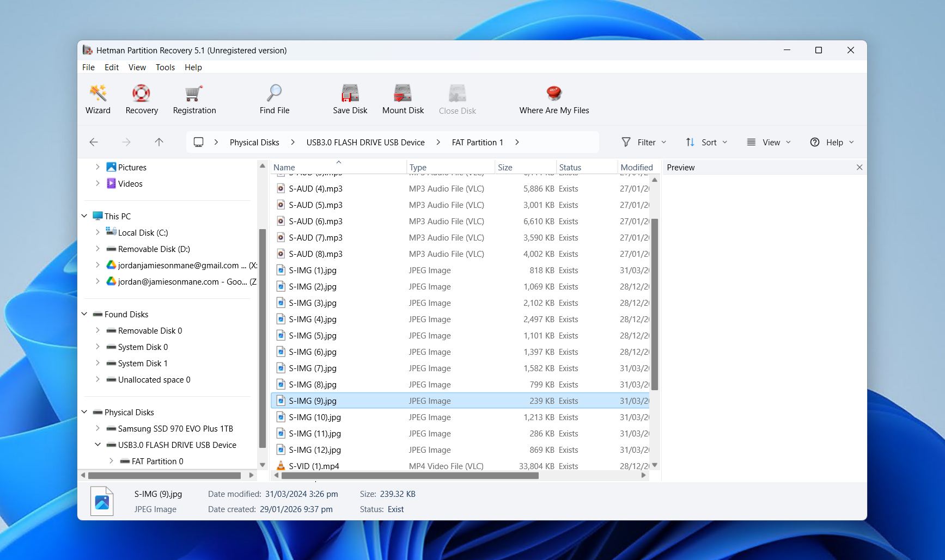945x560 pixels.
Task: Select FAT Partition 1 in the breadcrumb
Action: pos(477,142)
